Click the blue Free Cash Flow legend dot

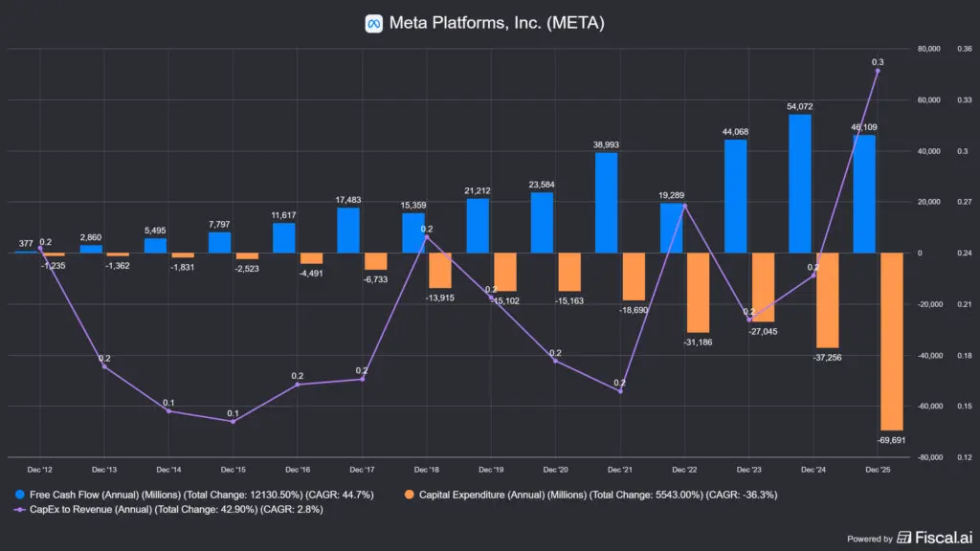click(x=22, y=495)
